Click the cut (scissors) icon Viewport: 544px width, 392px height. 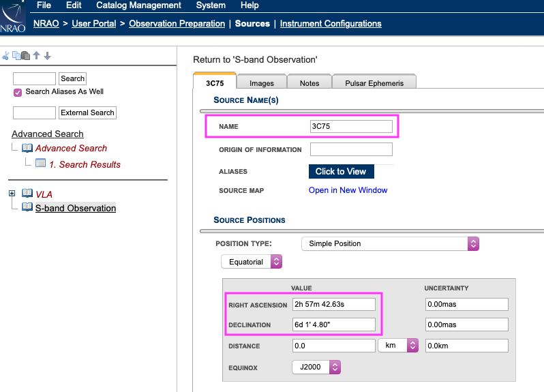pyautogui.click(x=5, y=56)
